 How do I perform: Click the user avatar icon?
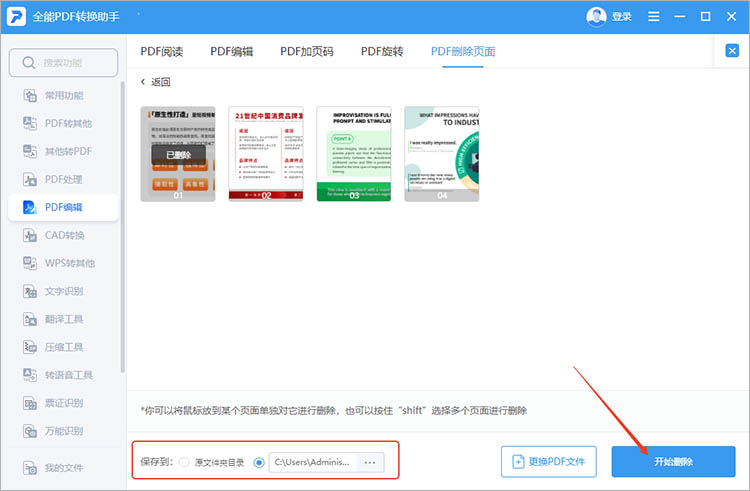pos(596,17)
